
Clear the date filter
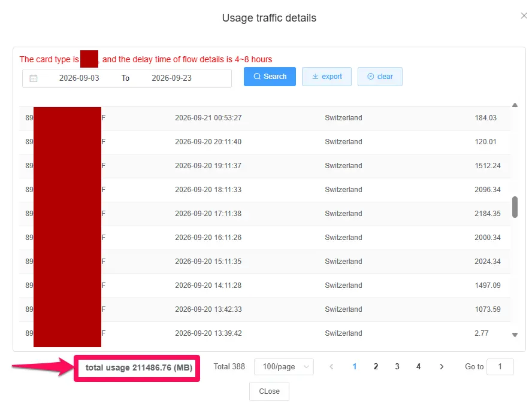[x=380, y=77]
